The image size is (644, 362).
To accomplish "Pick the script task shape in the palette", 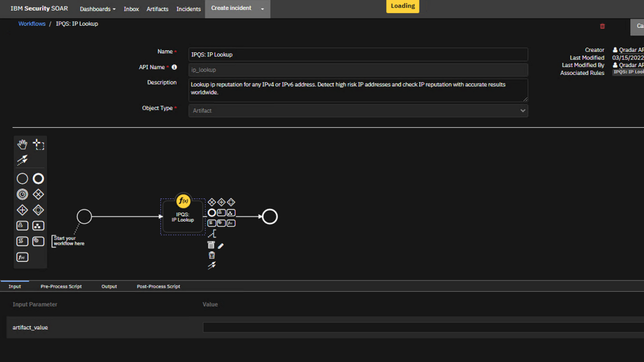I will click(22, 241).
